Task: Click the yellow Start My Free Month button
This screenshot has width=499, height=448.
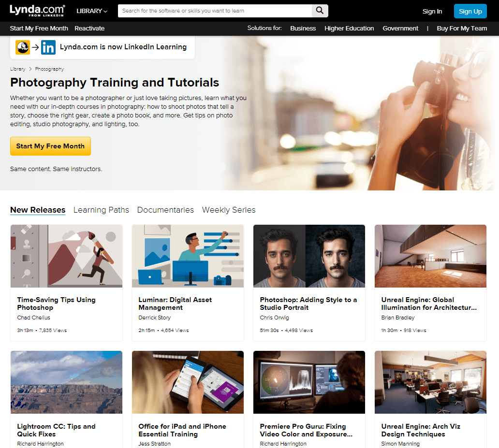Action: [x=50, y=146]
